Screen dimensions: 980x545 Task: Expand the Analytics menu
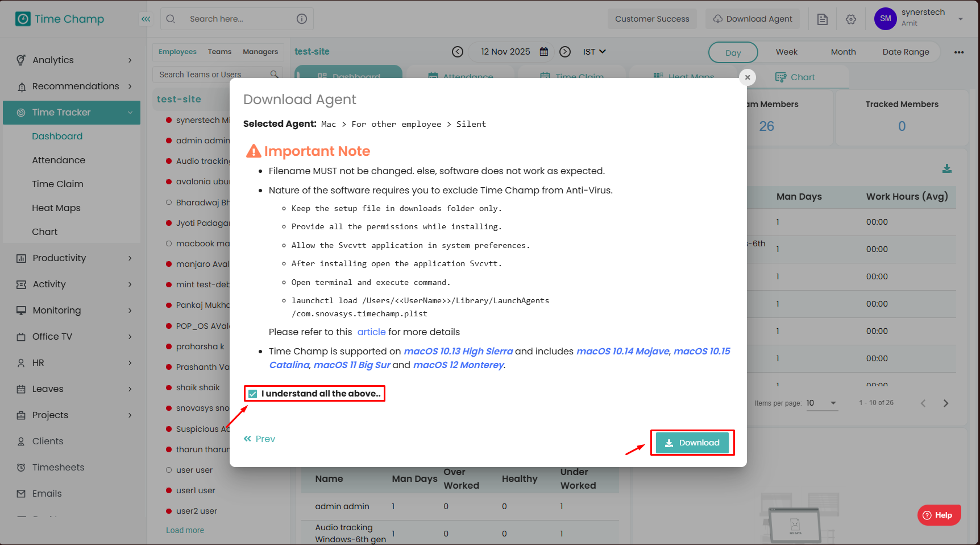130,60
